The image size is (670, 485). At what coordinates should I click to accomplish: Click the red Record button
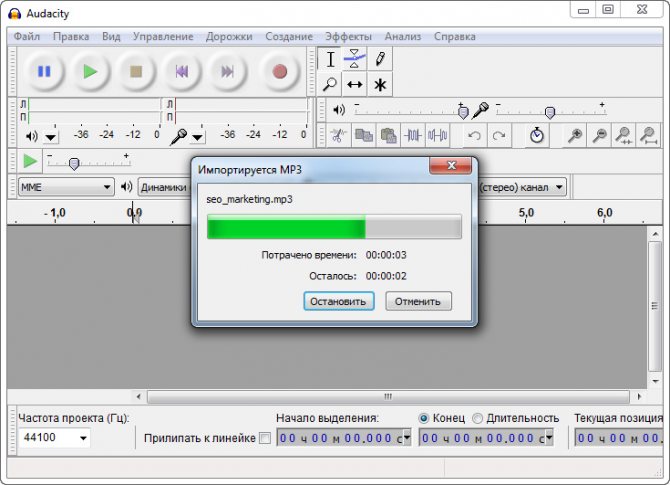tap(280, 71)
